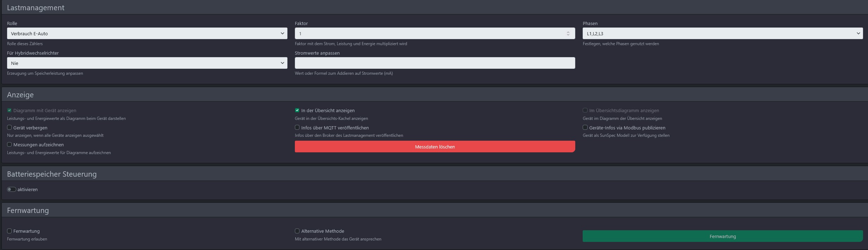The height and width of the screenshot is (250, 868).
Task: Click the green Fernwartung button
Action: pos(722,236)
